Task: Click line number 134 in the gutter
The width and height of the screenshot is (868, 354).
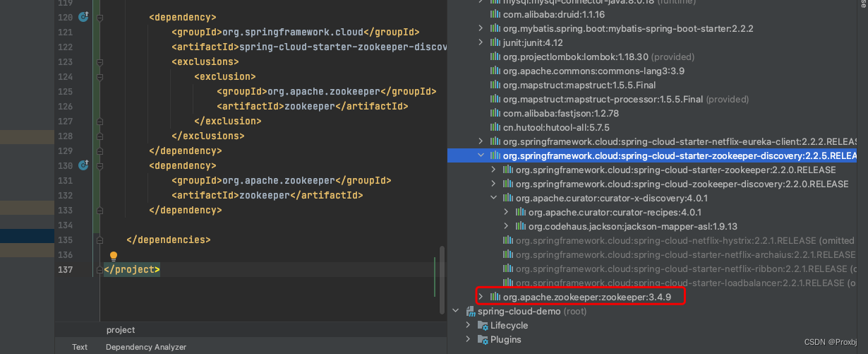Action: coord(65,225)
